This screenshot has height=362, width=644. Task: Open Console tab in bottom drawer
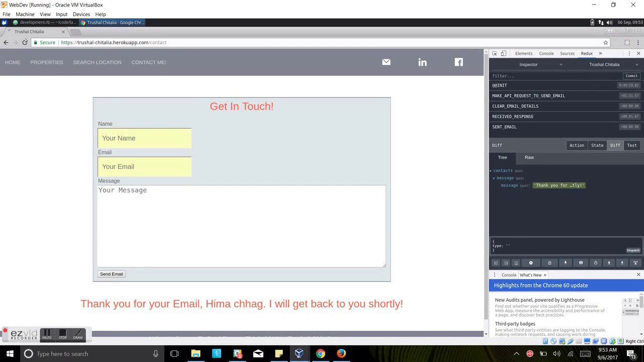pos(509,275)
